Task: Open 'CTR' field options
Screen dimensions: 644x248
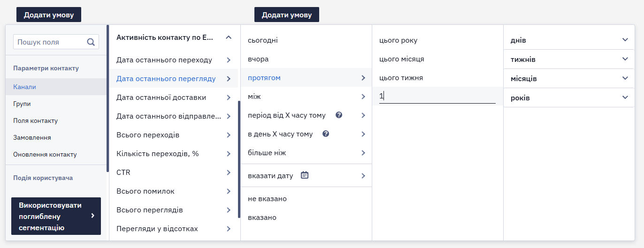Action: pyautogui.click(x=174, y=173)
